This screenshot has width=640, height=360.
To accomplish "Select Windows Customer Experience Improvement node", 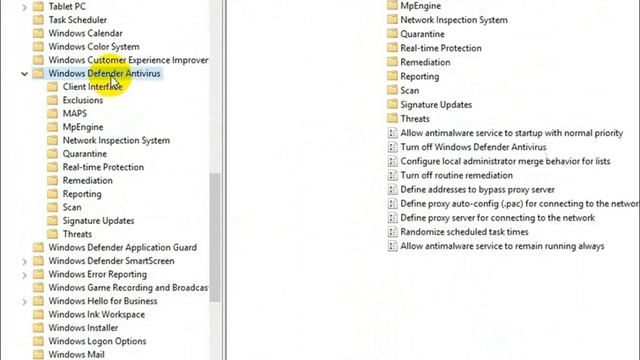I will [128, 60].
